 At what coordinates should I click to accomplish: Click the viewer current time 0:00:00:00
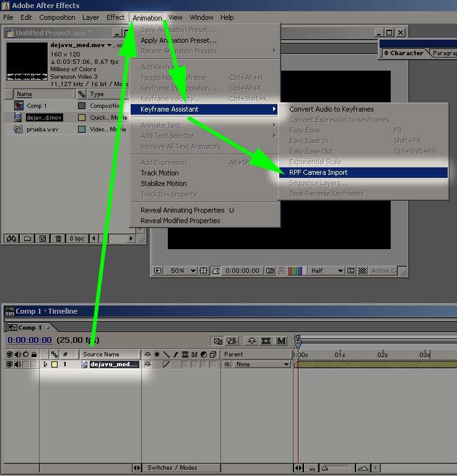pos(242,270)
